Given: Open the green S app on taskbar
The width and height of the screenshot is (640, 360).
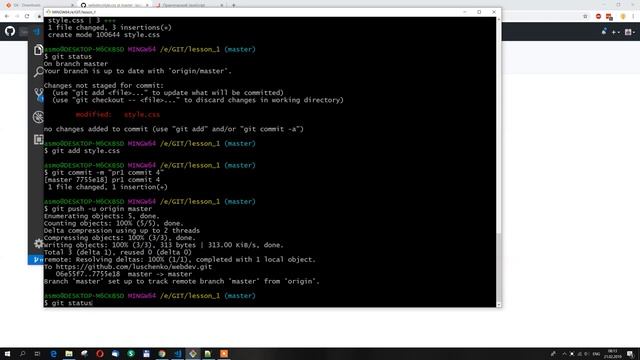Looking at the screenshot, I should click(x=131, y=354).
